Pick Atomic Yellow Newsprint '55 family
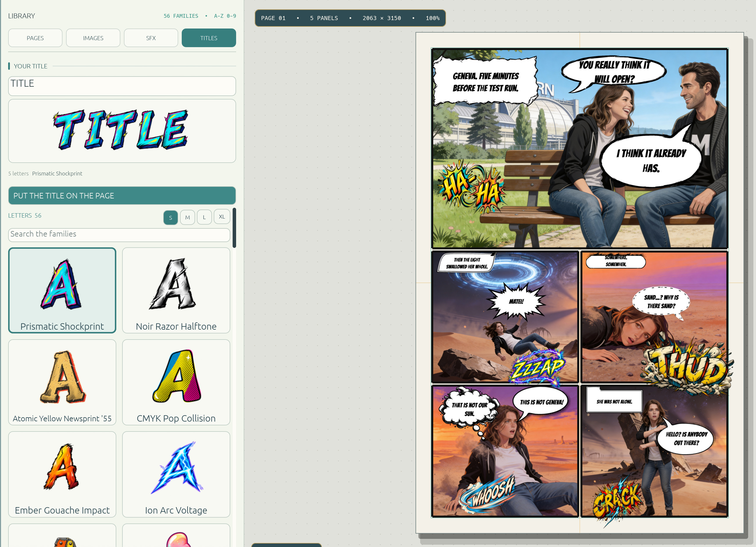The height and width of the screenshot is (547, 756). coord(62,382)
